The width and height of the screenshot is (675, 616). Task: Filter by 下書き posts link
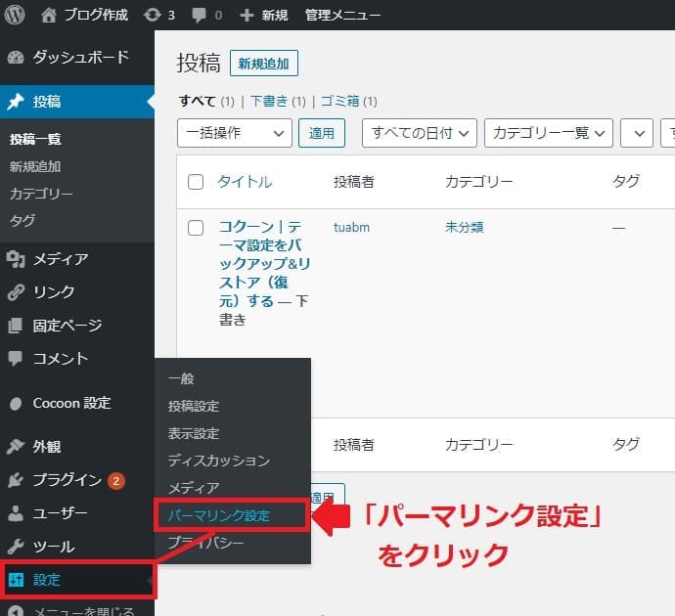[x=269, y=101]
